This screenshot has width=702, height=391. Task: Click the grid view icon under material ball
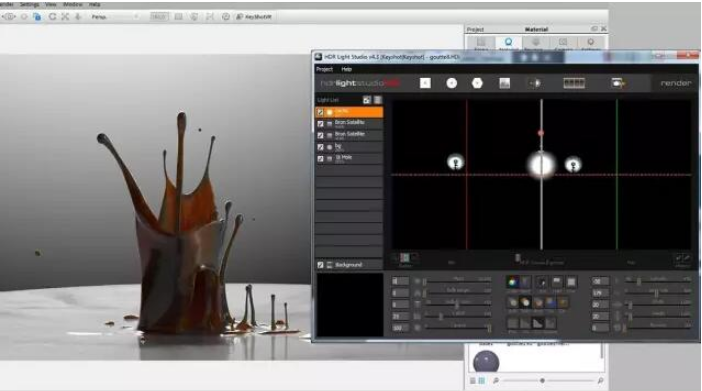(482, 381)
